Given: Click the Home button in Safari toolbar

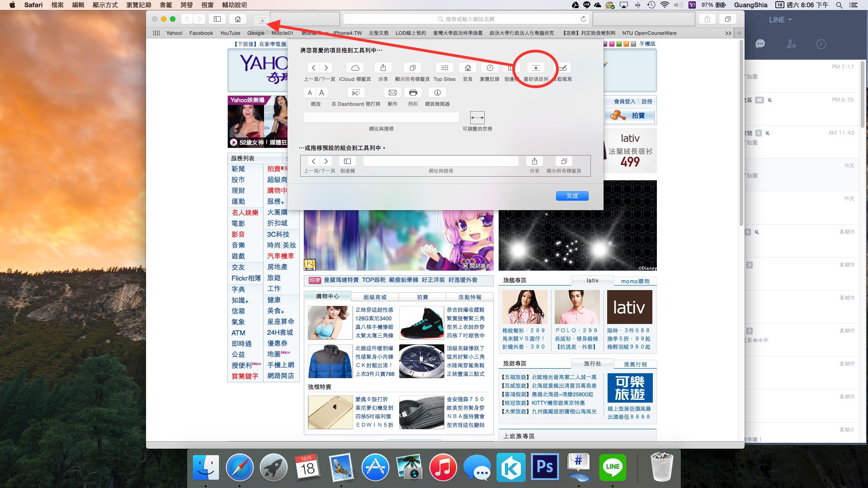Looking at the screenshot, I should point(237,19).
